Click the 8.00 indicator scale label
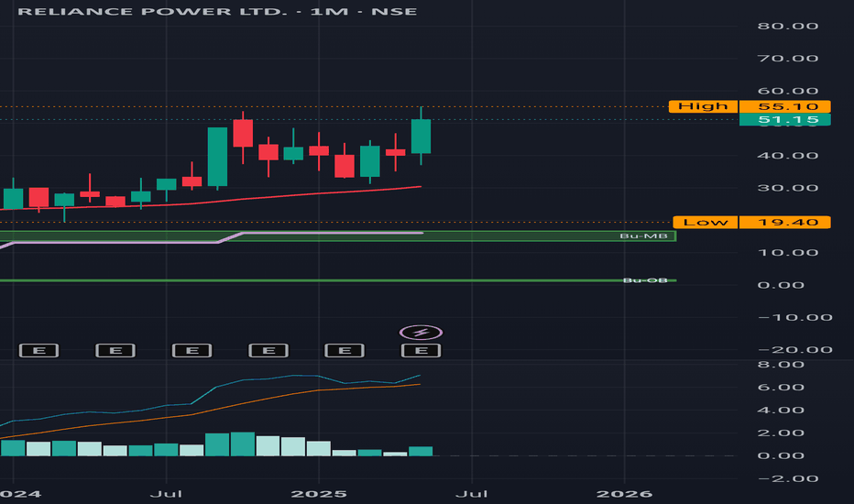Screen dimensions: 854x504 point(781,365)
